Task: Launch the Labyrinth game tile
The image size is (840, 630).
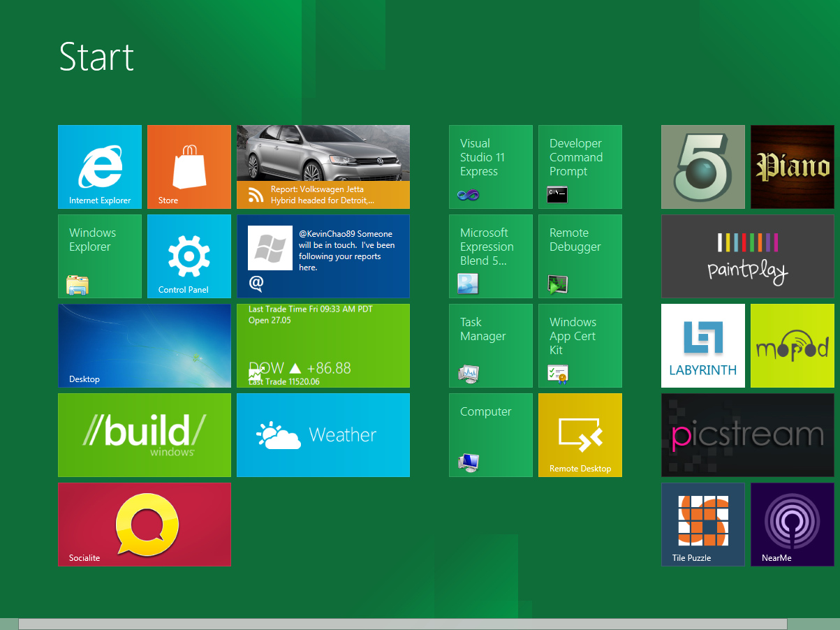Action: tap(703, 346)
